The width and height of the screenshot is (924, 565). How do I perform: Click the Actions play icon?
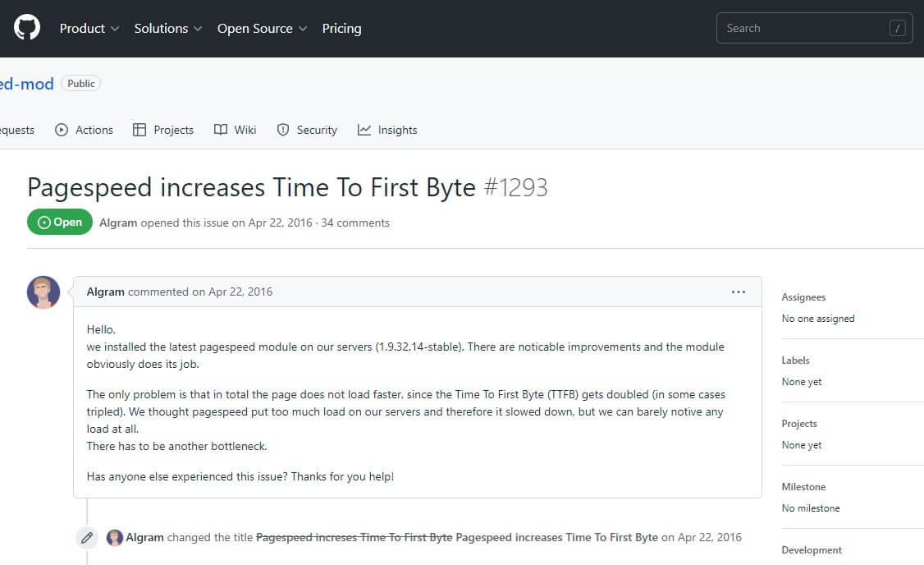(62, 130)
